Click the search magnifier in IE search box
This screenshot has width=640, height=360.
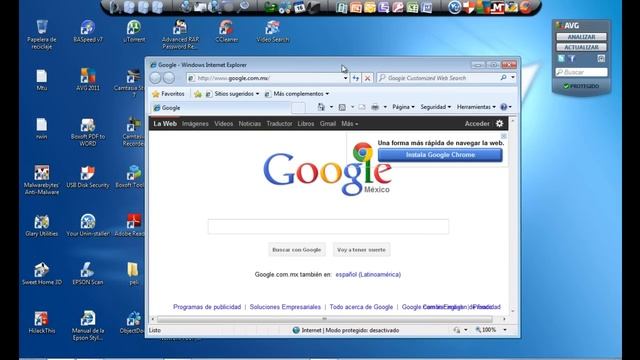pyautogui.click(x=504, y=78)
